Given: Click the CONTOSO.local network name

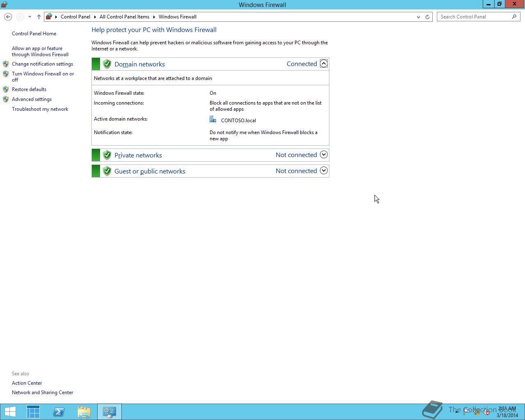Looking at the screenshot, I should (238, 121).
